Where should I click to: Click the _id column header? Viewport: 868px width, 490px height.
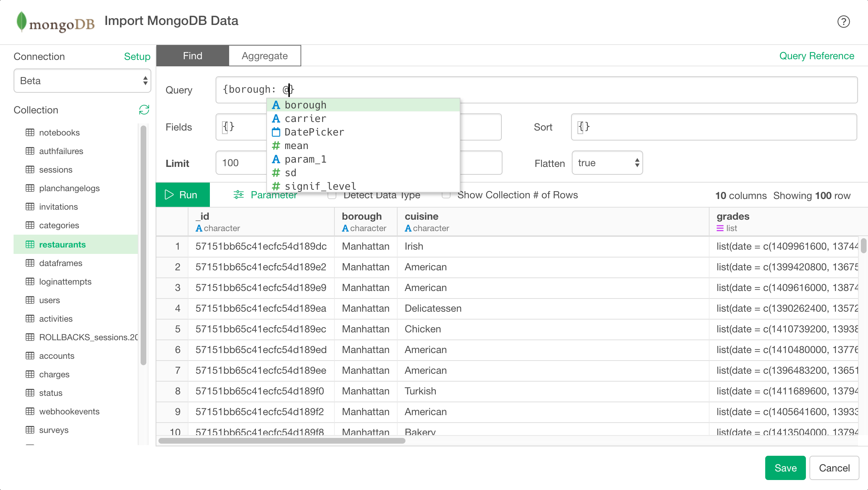coord(261,221)
